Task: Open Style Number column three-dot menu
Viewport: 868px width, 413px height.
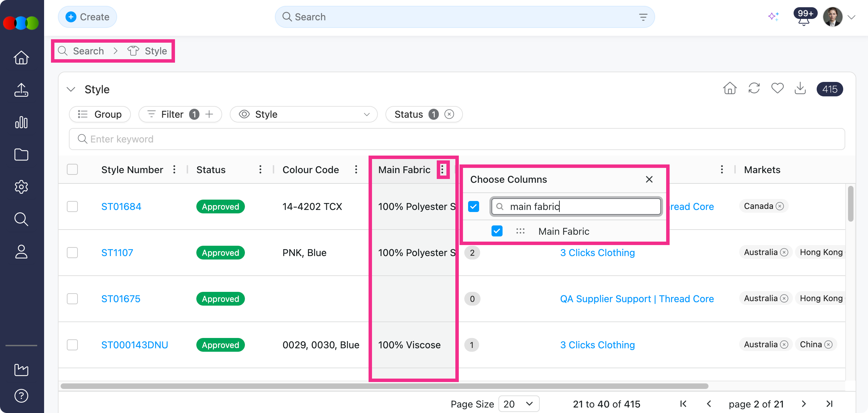Action: (174, 169)
